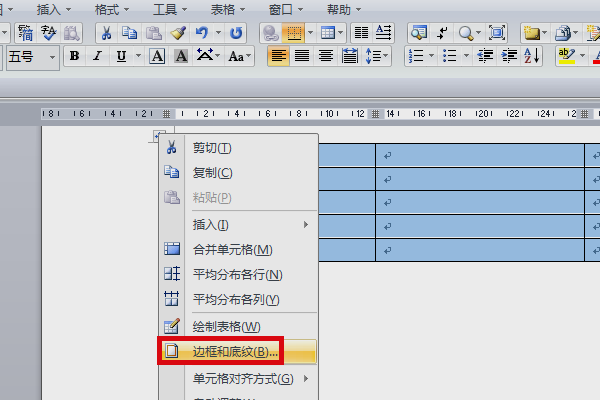Choose 合并单元格(M) in context menu
The width and height of the screenshot is (600, 400).
(x=238, y=250)
